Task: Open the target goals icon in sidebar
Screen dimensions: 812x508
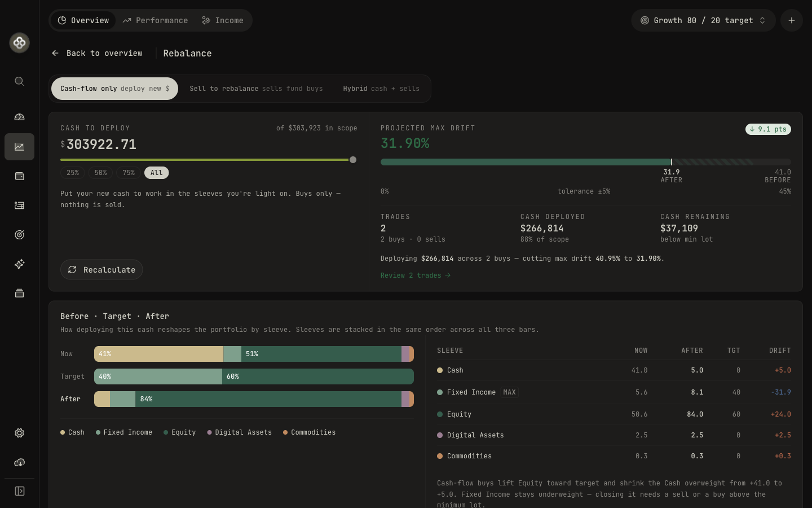Action: tap(19, 235)
